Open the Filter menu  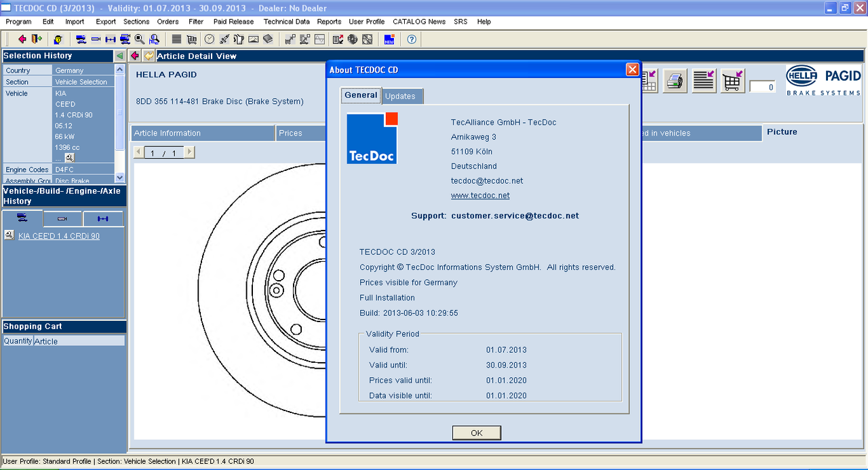click(x=196, y=22)
